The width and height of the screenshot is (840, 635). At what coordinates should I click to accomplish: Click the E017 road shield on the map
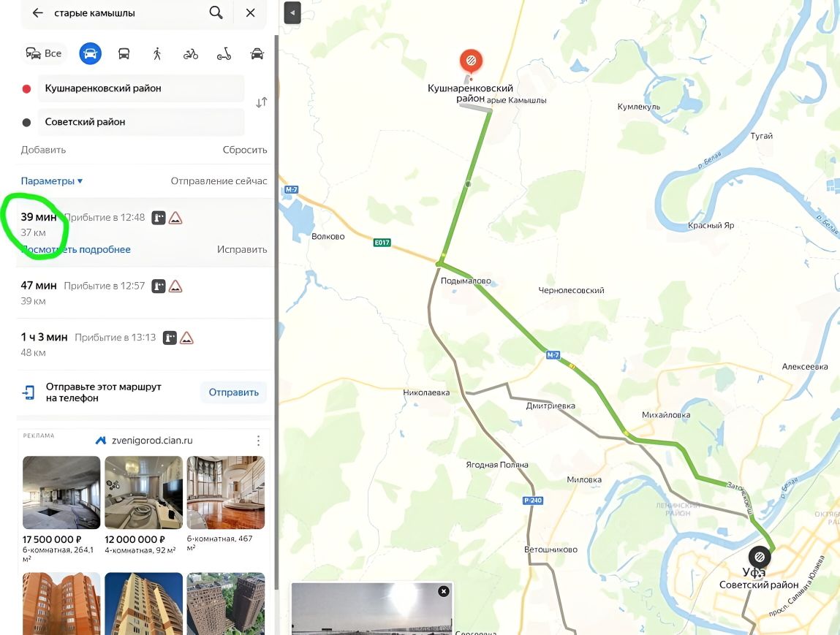(x=382, y=243)
